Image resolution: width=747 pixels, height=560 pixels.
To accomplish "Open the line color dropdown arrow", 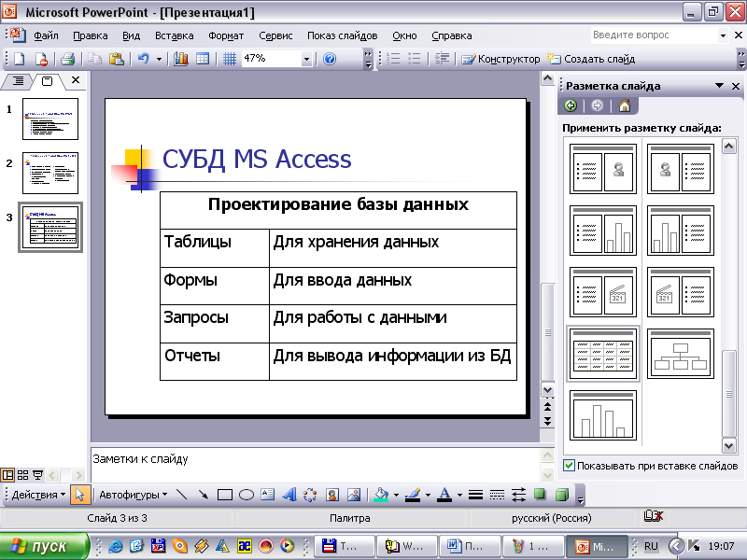I will 428,496.
